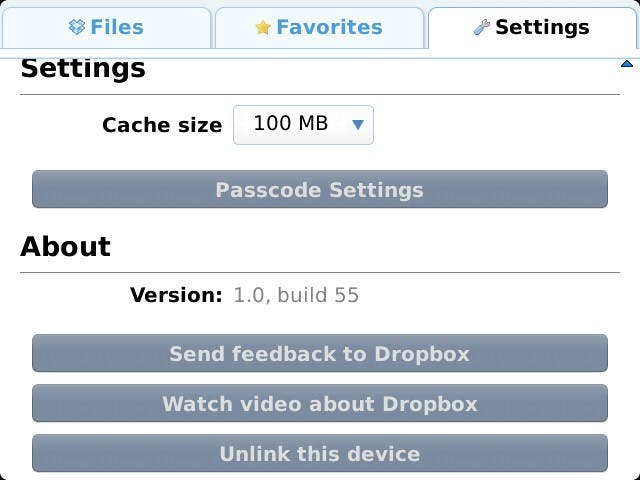Screen dimensions: 640x480
Task: Click the Version label
Action: (x=176, y=295)
